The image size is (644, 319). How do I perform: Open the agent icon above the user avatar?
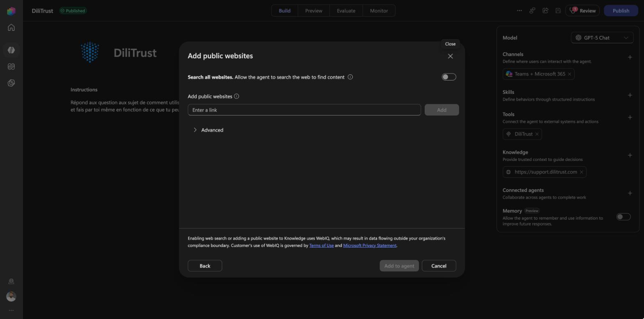pos(11,281)
